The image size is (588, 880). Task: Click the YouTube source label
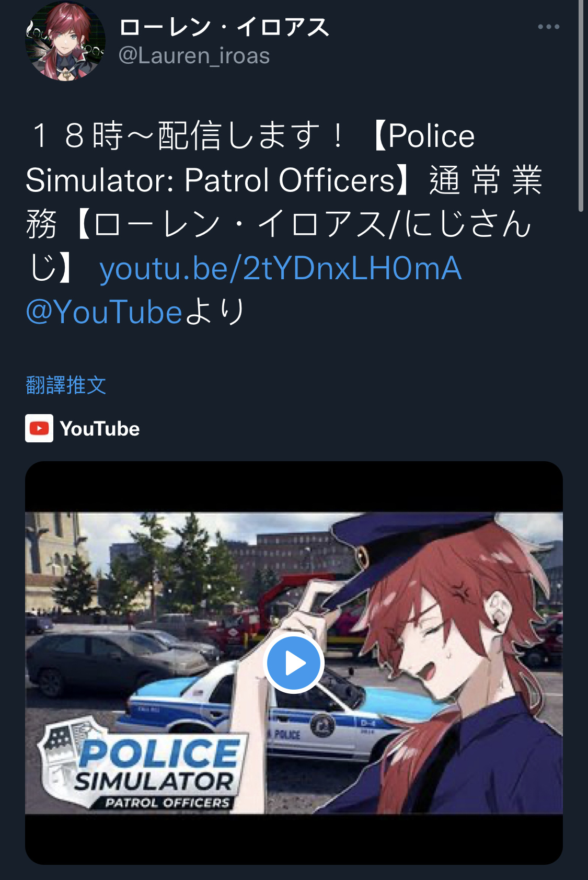coord(100,429)
